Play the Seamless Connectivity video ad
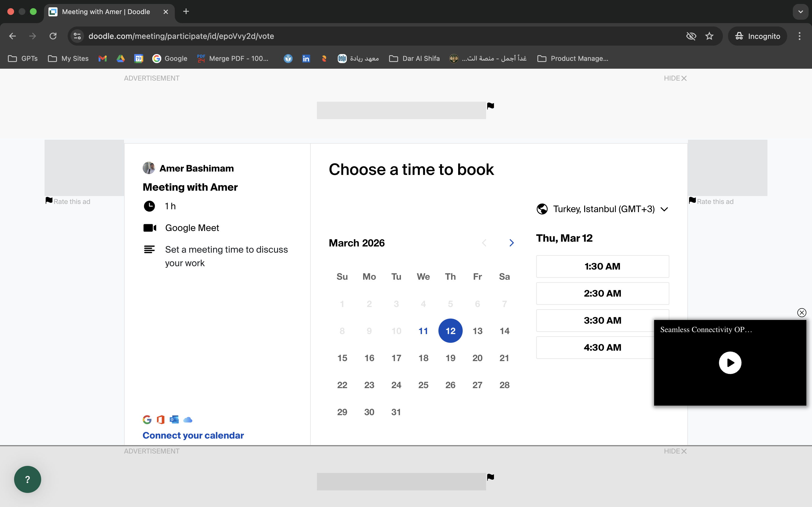 [730, 363]
